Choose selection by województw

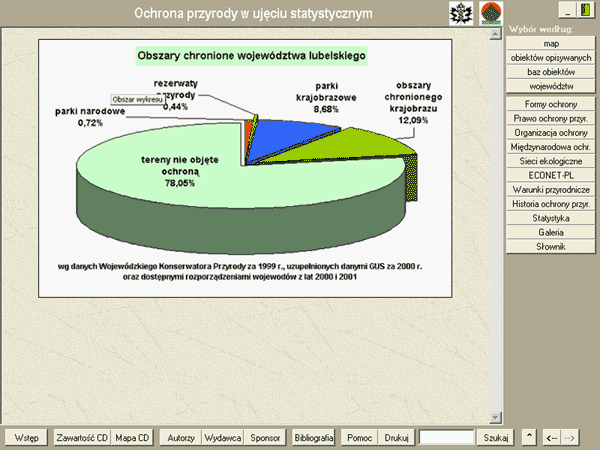[x=551, y=86]
